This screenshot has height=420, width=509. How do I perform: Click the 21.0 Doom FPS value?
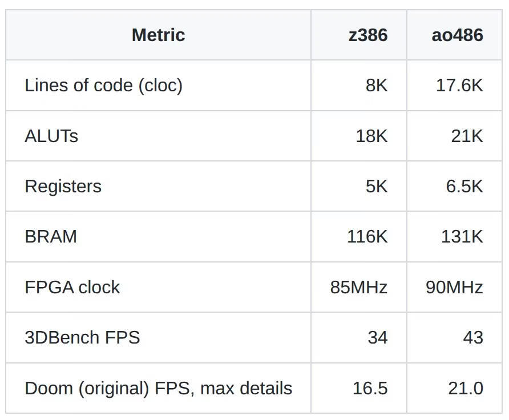(x=466, y=389)
